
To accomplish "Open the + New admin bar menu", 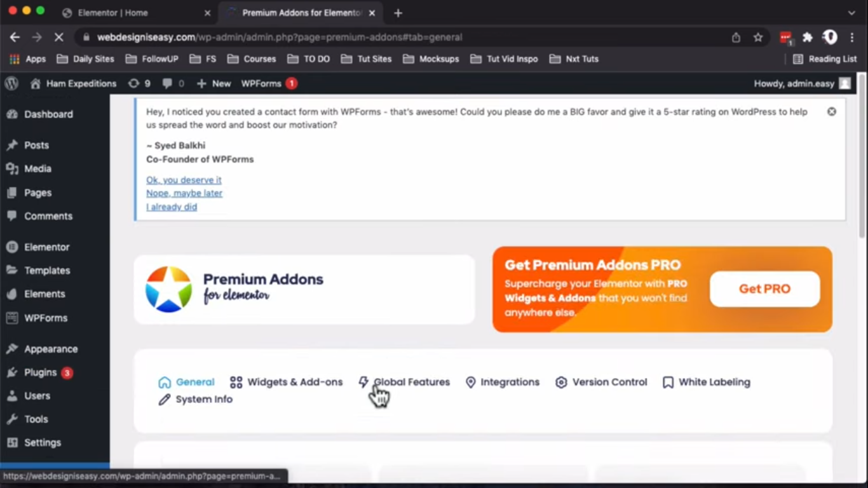I will click(x=214, y=83).
